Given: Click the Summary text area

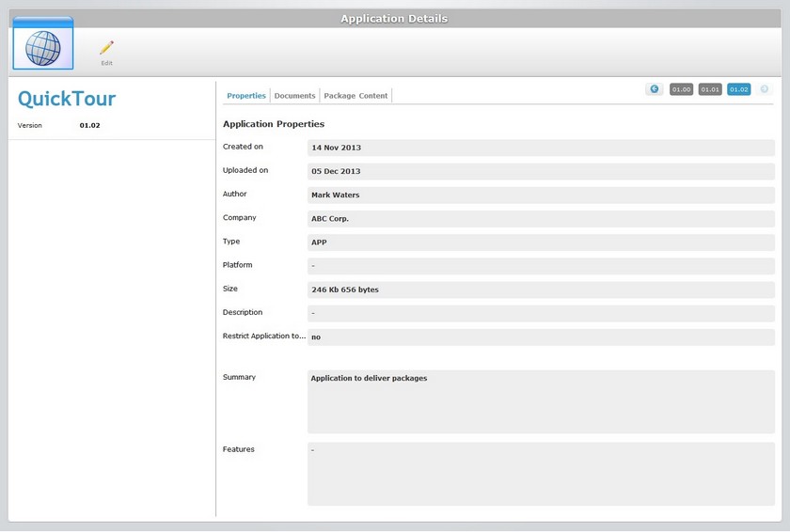Looking at the screenshot, I should [x=541, y=401].
